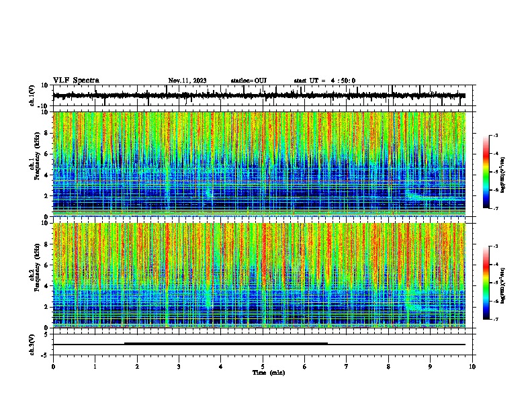Click the ch.2 colorbar log(PSD) label

[x=503, y=285]
